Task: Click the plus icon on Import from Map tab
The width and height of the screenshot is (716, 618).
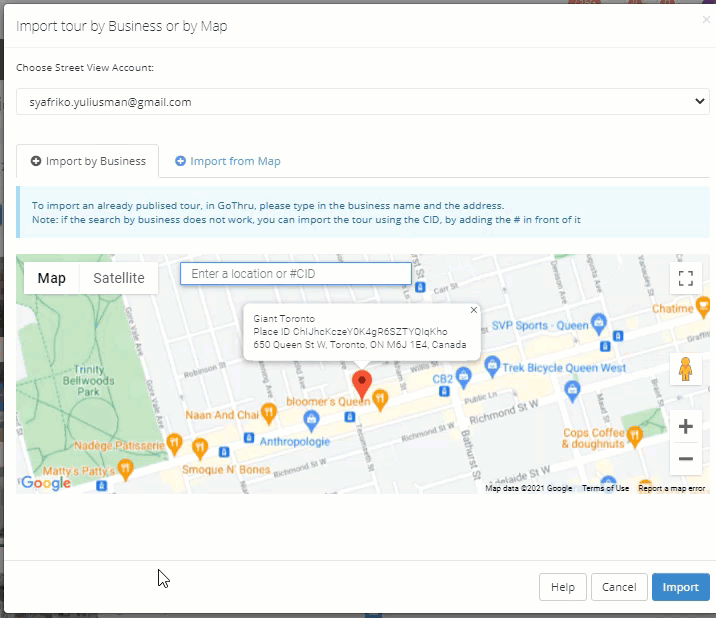Action: click(180, 161)
